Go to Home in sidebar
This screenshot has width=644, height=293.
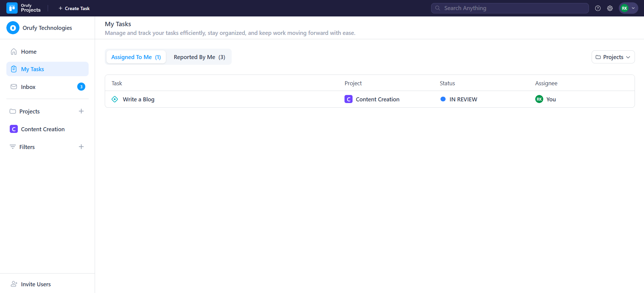click(x=29, y=52)
